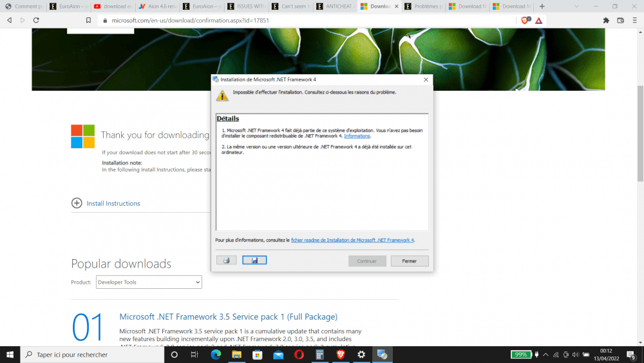Open Microsoft Edge from the taskbar
The height and width of the screenshot is (363, 644).
click(215, 355)
